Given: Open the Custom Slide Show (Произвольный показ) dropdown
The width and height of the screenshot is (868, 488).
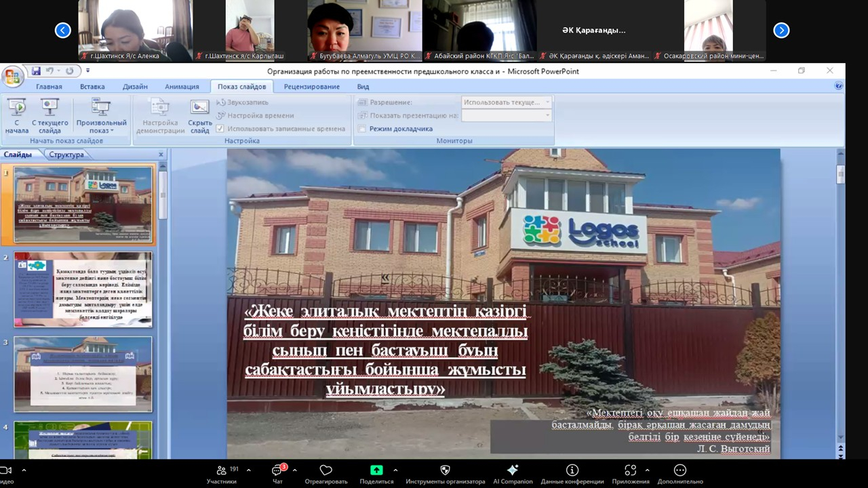Looking at the screenshot, I should [x=101, y=116].
